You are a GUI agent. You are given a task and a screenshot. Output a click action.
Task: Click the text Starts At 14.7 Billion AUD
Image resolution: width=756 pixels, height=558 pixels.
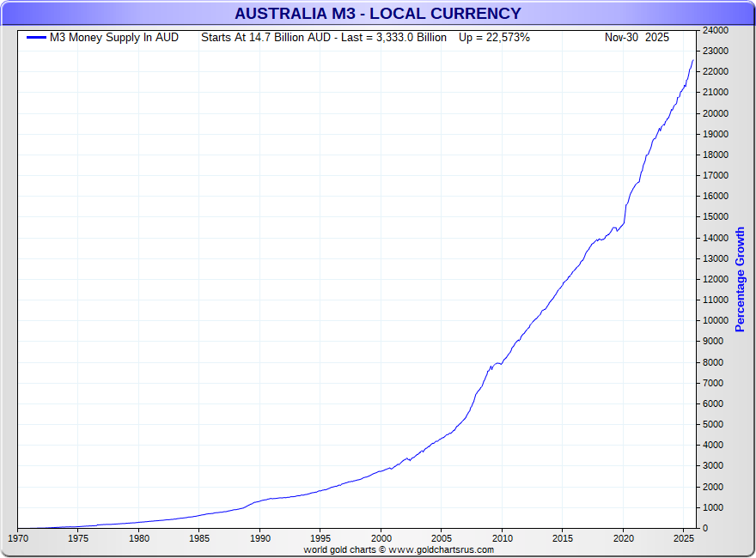(x=265, y=38)
